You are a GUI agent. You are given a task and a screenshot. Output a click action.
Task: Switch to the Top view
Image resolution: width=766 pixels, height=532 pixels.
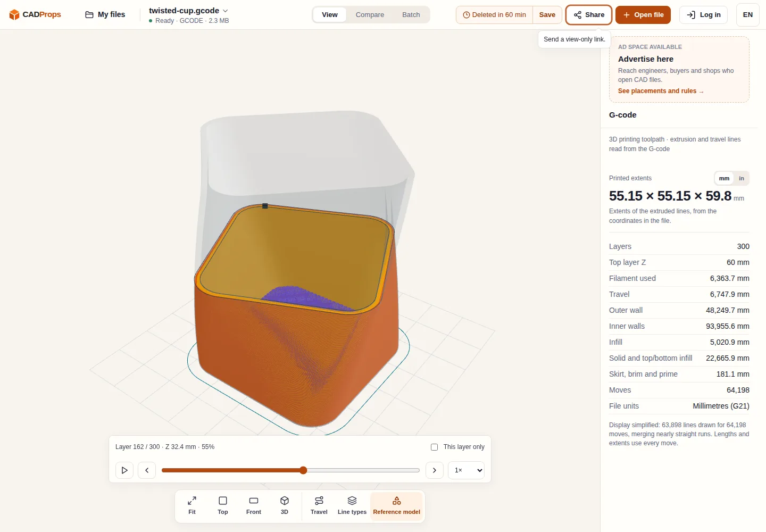point(223,505)
